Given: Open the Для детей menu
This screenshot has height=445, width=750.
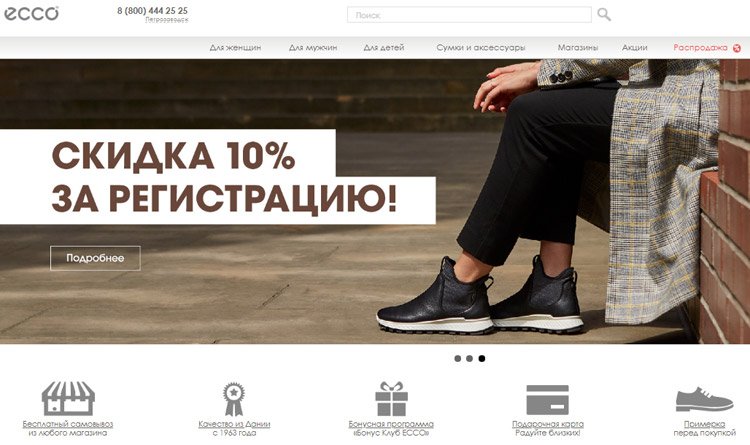Looking at the screenshot, I should click(384, 47).
